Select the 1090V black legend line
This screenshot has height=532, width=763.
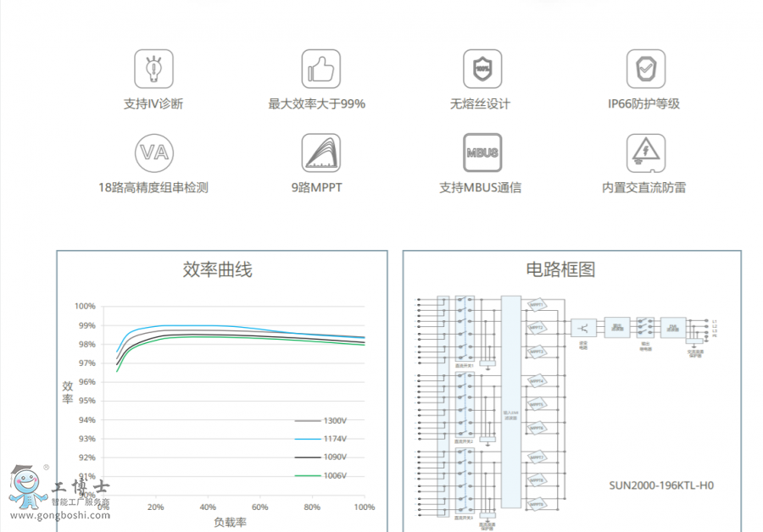point(307,457)
